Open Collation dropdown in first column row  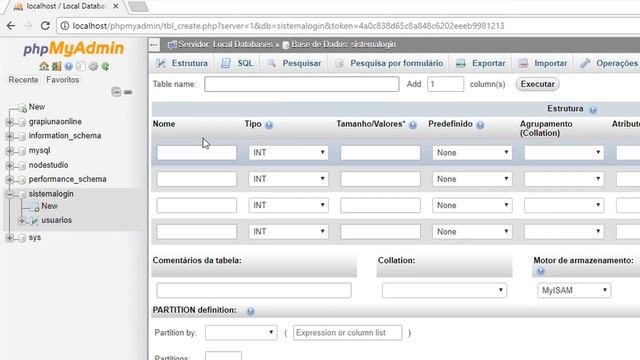pos(564,153)
